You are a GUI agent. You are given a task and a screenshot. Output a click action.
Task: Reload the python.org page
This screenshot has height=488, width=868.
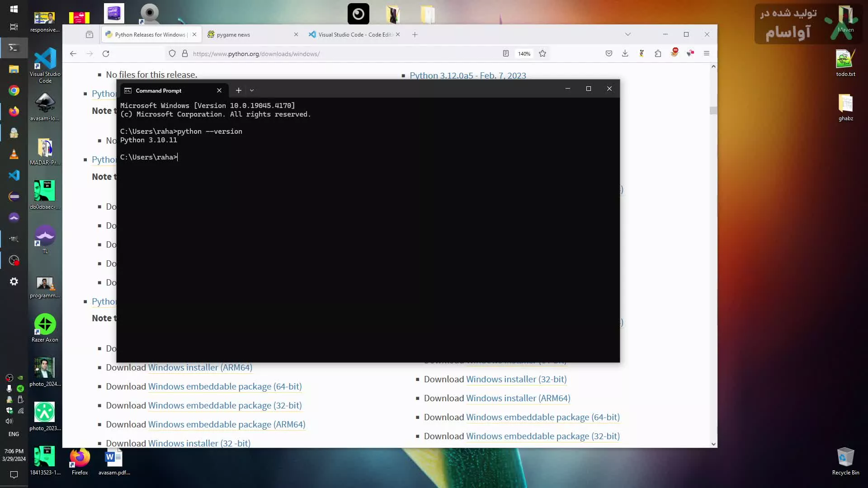tap(106, 54)
